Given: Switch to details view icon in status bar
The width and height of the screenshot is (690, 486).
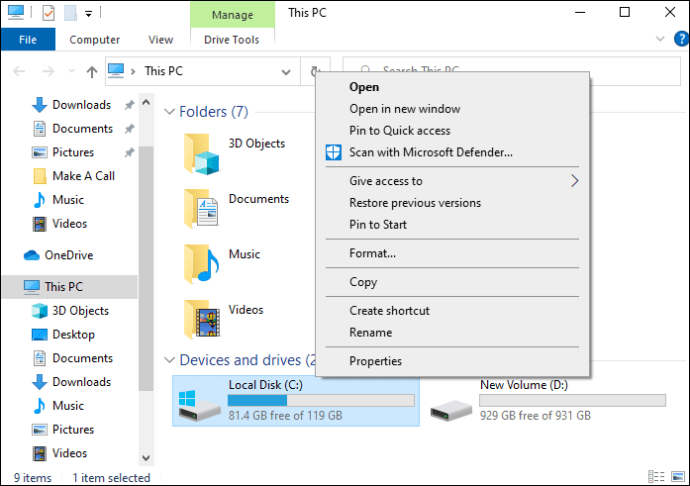Looking at the screenshot, I should (x=656, y=476).
